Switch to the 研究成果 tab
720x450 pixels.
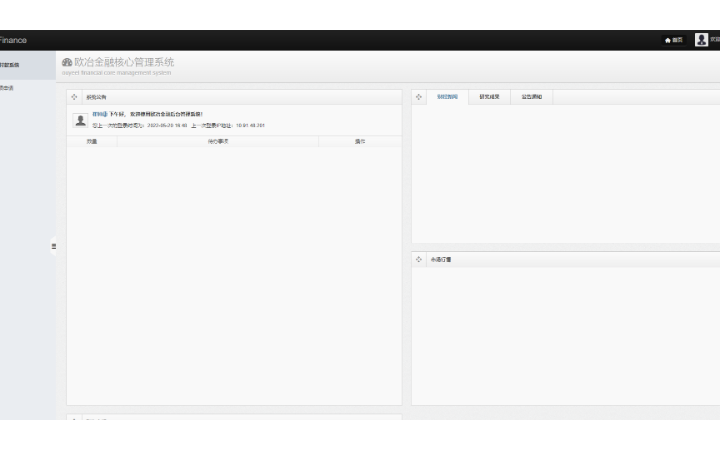[489, 97]
